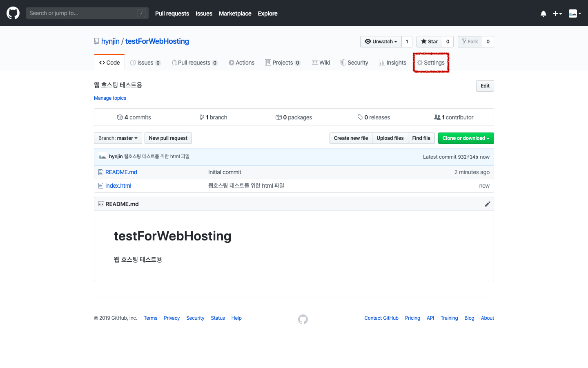View 0 releases
The width and height of the screenshot is (588, 368).
tap(374, 117)
